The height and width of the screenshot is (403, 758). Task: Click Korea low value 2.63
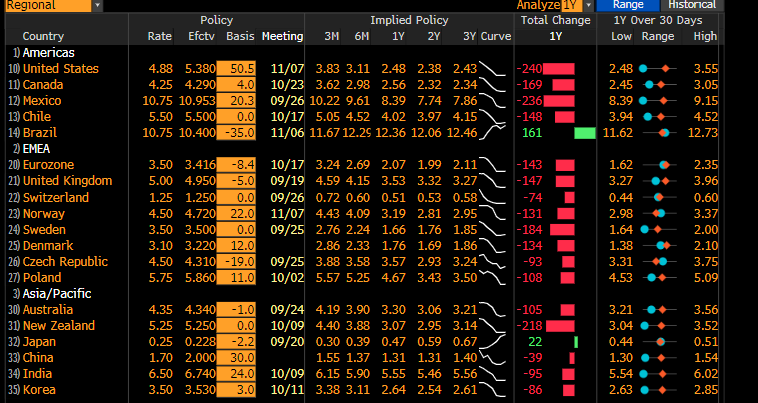[621, 389]
